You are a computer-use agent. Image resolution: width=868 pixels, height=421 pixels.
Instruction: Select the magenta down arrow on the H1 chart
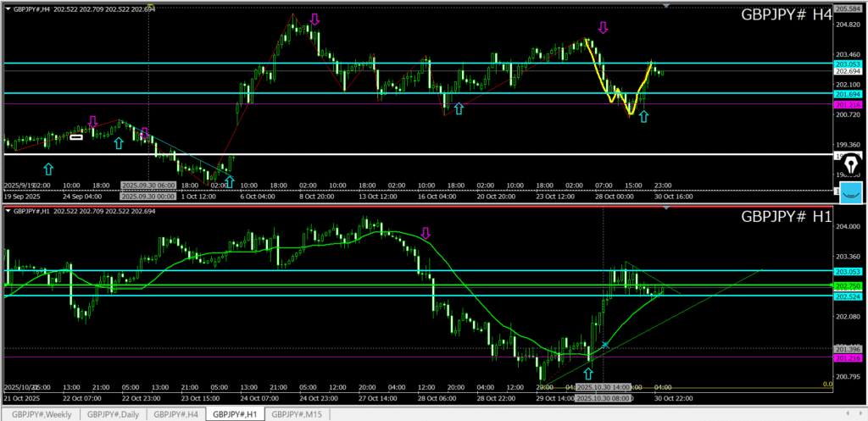(x=426, y=232)
